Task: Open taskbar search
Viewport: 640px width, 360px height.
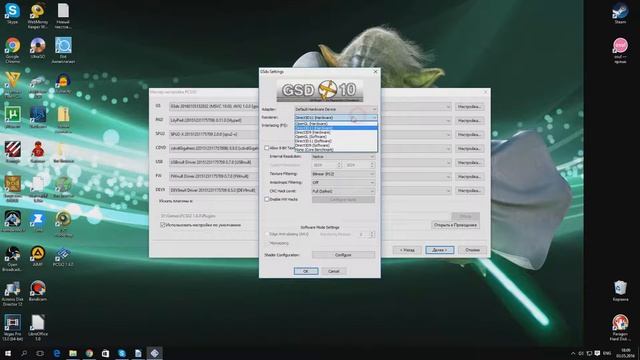Action: [24, 353]
